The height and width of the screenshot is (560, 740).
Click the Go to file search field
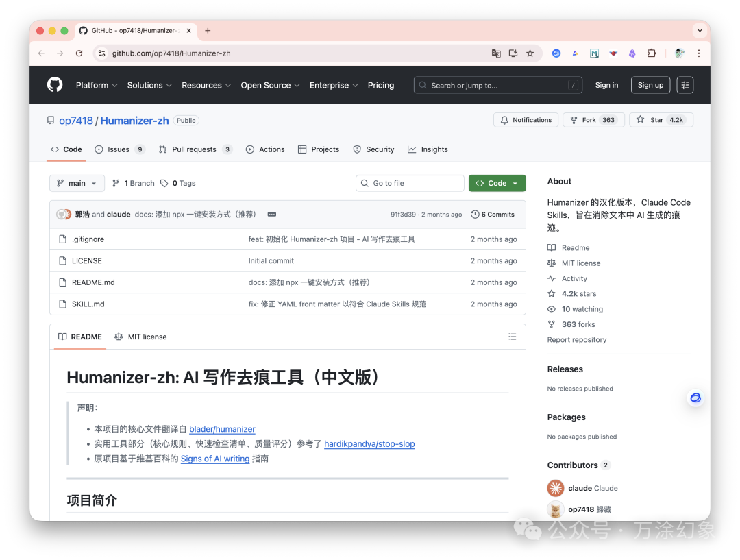[x=409, y=183]
